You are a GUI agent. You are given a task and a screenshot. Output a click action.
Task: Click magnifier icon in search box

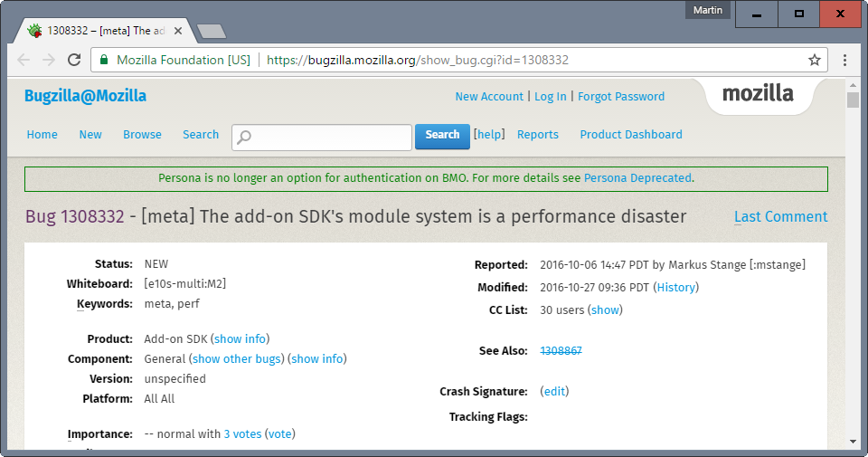[244, 137]
